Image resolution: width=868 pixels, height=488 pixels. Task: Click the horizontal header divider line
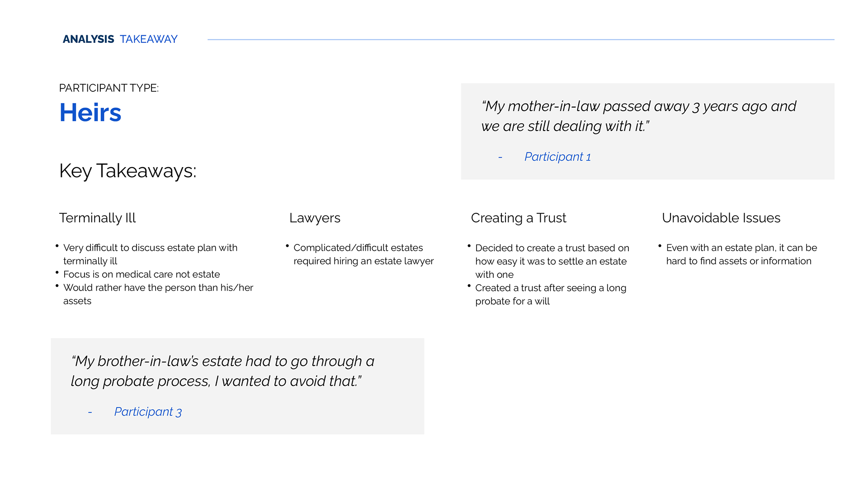[x=521, y=40]
